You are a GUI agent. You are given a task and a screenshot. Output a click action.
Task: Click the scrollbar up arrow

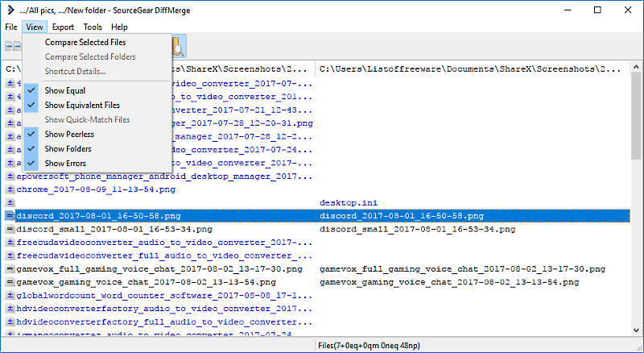[636, 67]
